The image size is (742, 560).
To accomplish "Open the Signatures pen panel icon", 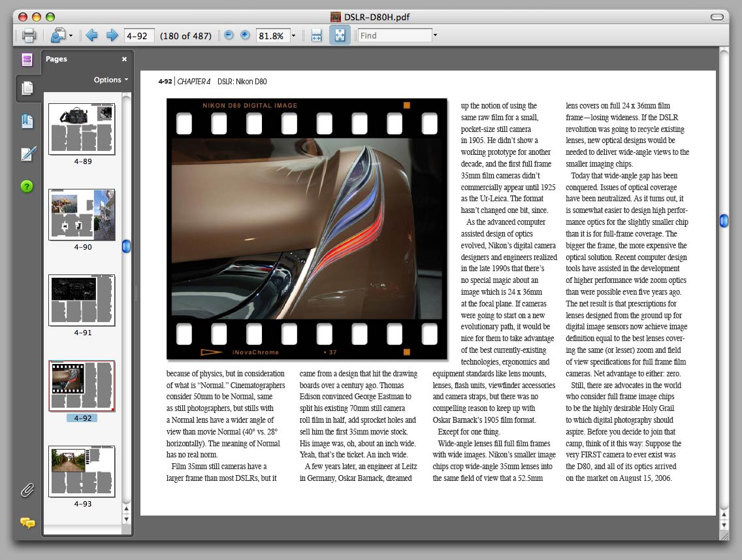I will click(28, 154).
